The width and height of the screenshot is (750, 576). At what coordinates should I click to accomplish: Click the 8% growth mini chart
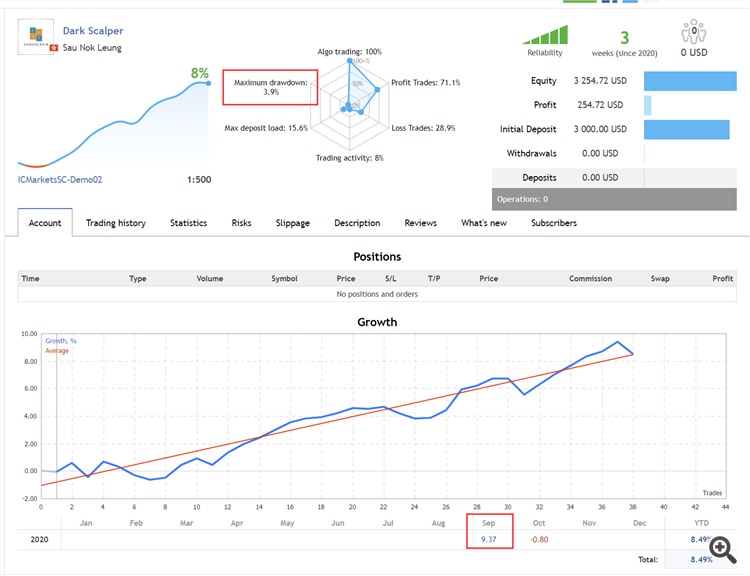click(114, 124)
